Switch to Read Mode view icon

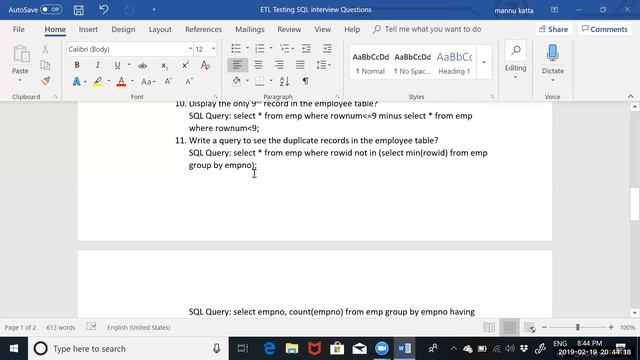[489, 327]
